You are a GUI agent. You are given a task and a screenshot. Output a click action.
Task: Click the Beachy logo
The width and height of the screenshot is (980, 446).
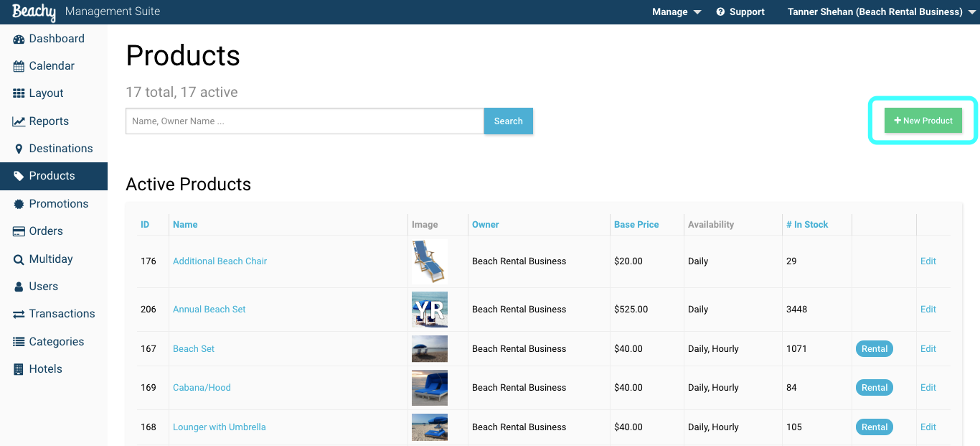[x=34, y=12]
